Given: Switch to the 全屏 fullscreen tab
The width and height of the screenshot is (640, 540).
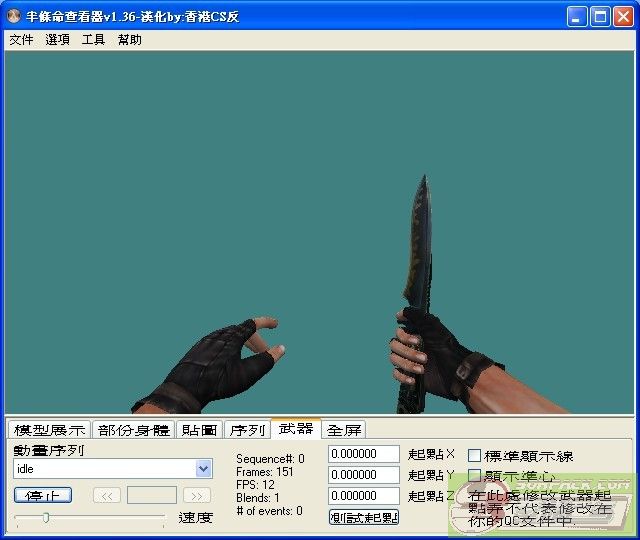Looking at the screenshot, I should [x=344, y=430].
